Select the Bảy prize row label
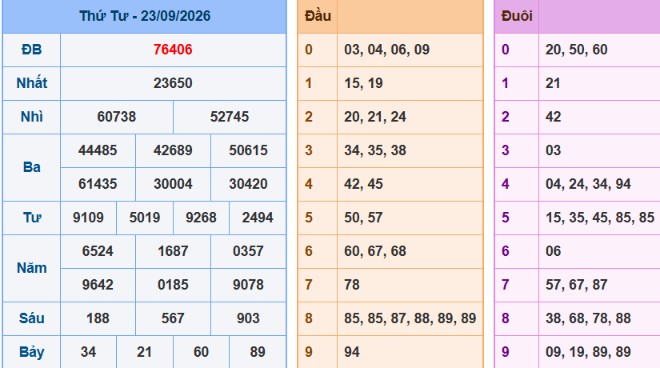 [32, 352]
